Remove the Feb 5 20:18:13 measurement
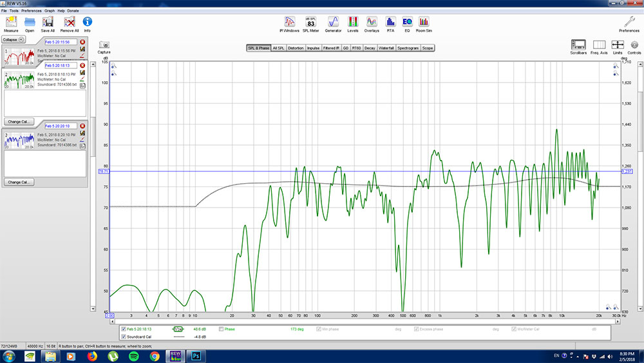Image resolution: width=644 pixels, height=363 pixels. click(x=82, y=65)
